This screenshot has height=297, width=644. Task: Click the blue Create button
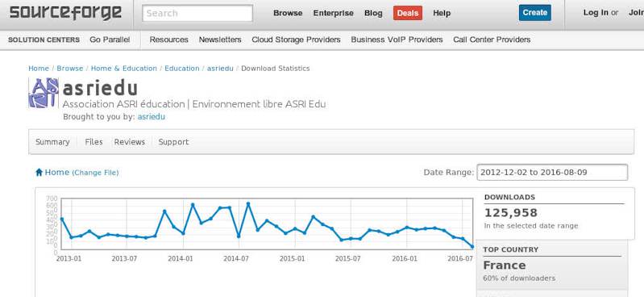click(534, 13)
